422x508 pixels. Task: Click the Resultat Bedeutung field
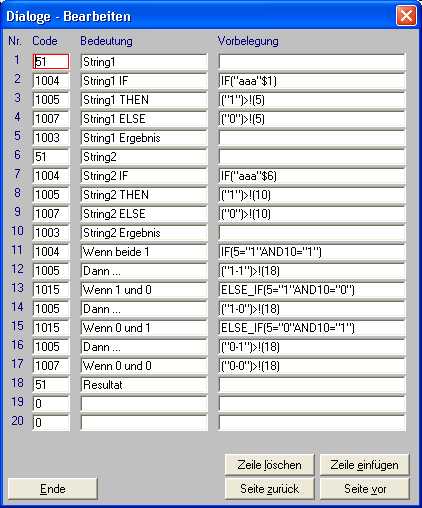coord(144,385)
